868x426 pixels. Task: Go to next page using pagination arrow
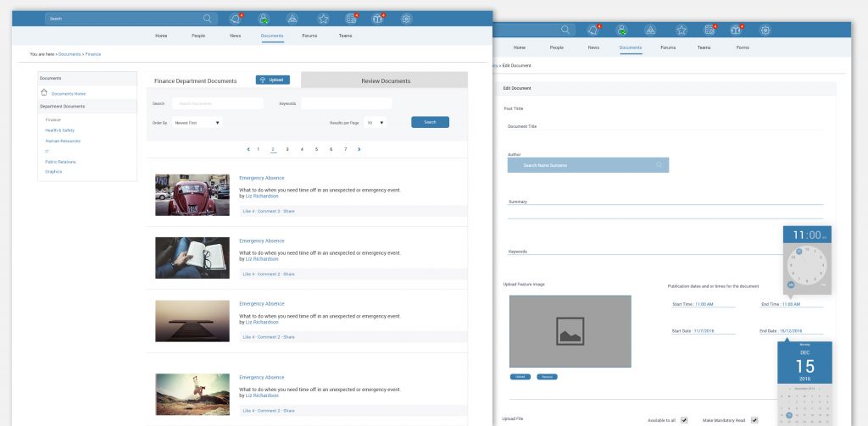click(x=359, y=149)
